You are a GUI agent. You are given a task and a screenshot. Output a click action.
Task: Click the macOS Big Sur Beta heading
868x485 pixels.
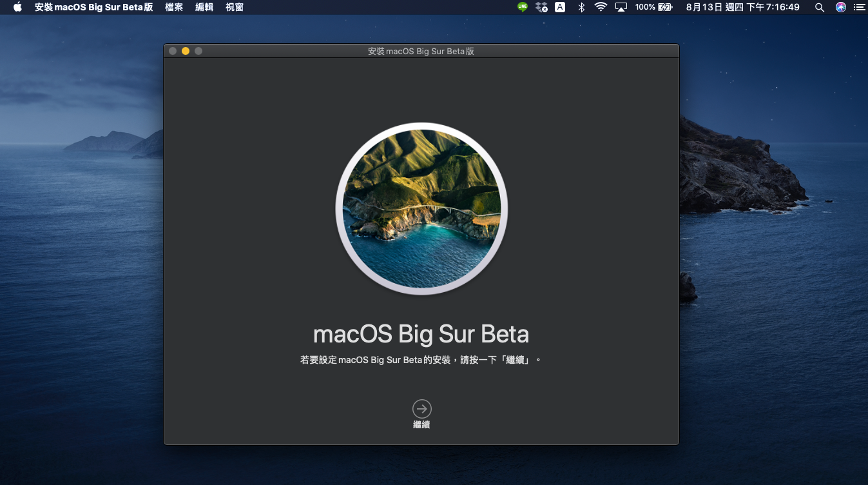[421, 334]
